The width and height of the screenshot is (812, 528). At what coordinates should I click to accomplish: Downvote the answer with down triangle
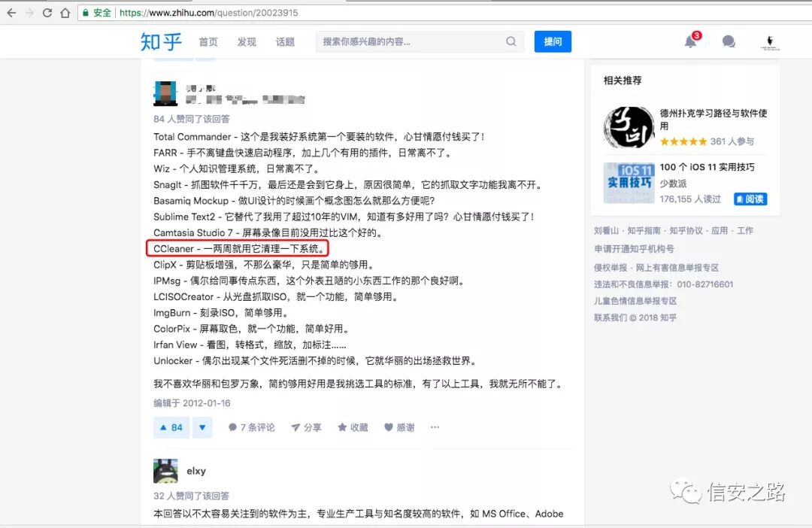(x=202, y=427)
